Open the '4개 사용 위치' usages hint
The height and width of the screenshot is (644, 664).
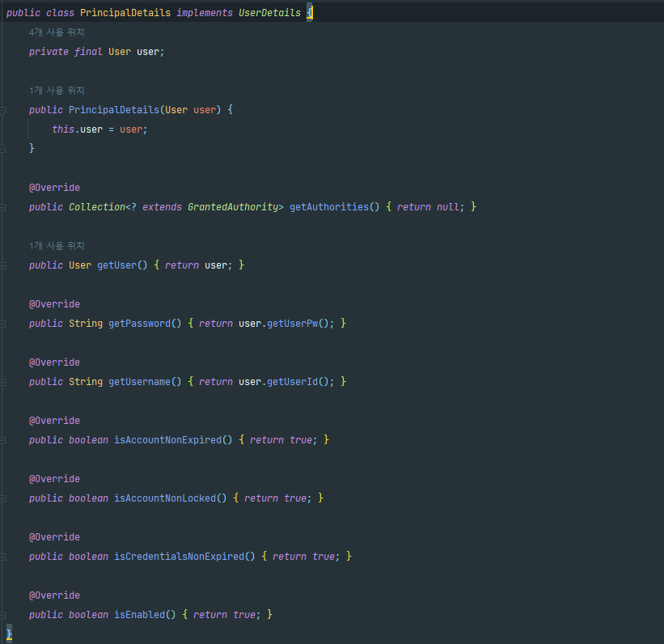(x=57, y=32)
